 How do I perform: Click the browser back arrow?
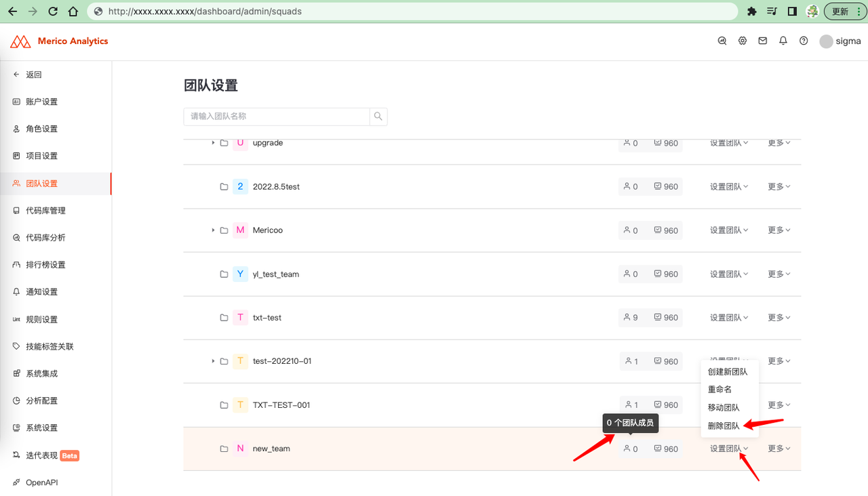coord(12,12)
